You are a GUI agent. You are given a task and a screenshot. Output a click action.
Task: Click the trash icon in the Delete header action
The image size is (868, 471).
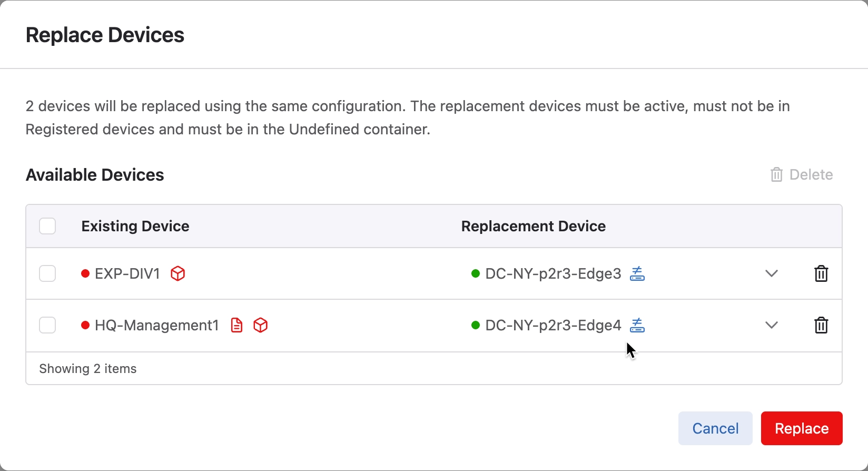click(x=776, y=174)
